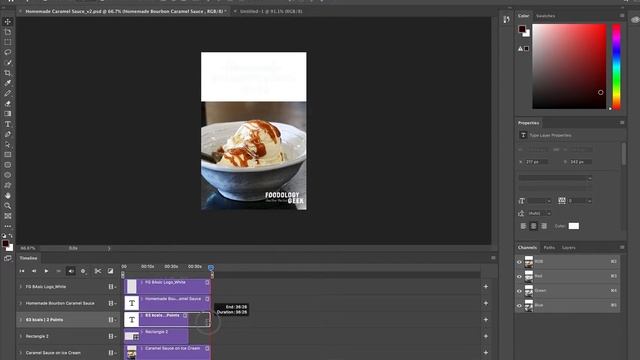
Task: Switch to the Paths tab
Action: tap(549, 248)
